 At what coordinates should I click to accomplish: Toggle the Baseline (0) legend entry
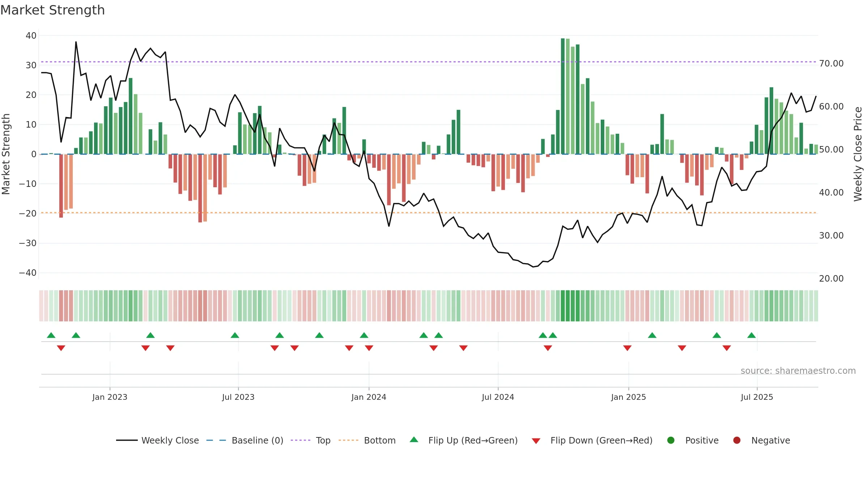click(244, 440)
